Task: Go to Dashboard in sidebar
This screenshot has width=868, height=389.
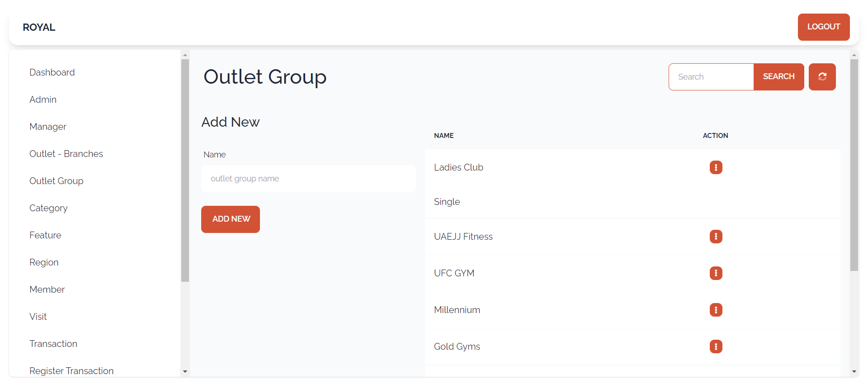Action: (x=52, y=72)
